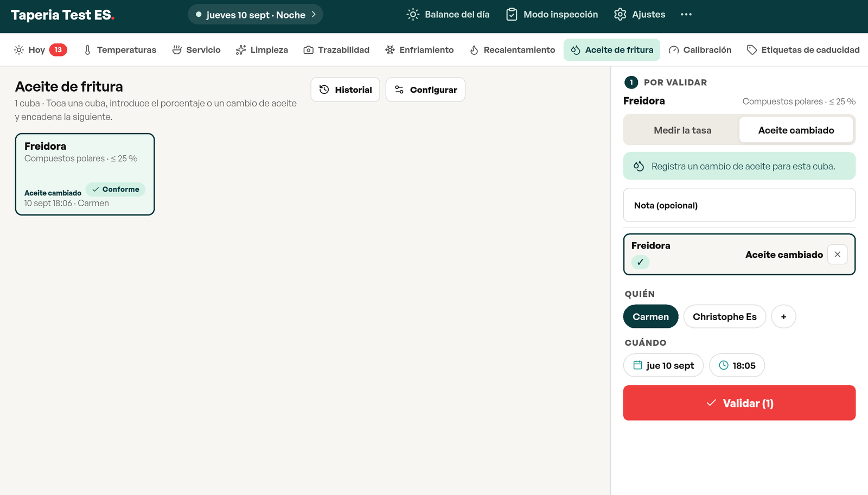The width and height of the screenshot is (868, 495).
Task: Select Carmen as responsible person
Action: pyautogui.click(x=650, y=316)
